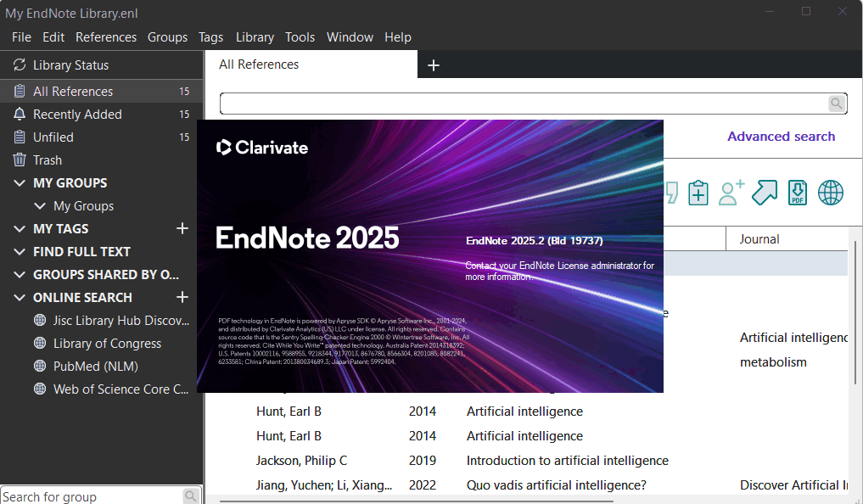The width and height of the screenshot is (863, 504).
Task: Click the globe icon beside PubMed (NLM)
Action: click(40, 366)
